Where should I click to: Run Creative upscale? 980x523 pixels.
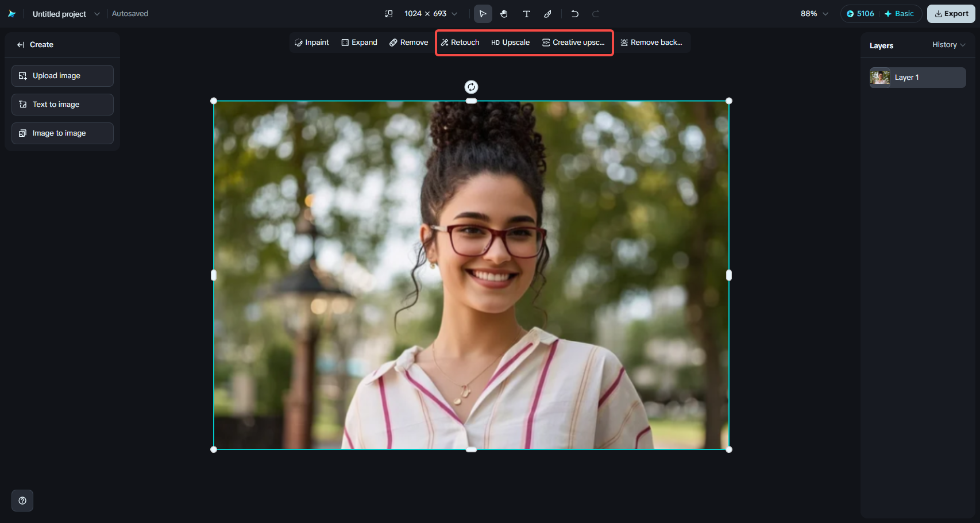[x=574, y=42]
